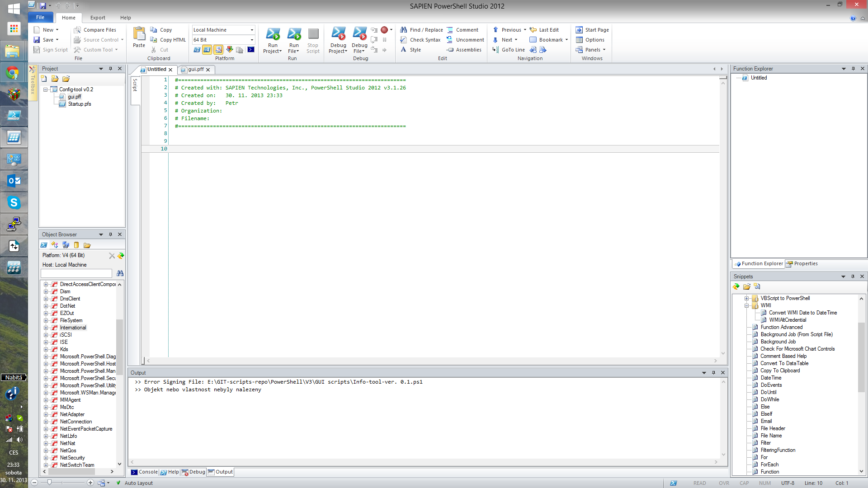Image resolution: width=868 pixels, height=488 pixels.
Task: Click the Find / Replace binoculars
Action: point(404,30)
